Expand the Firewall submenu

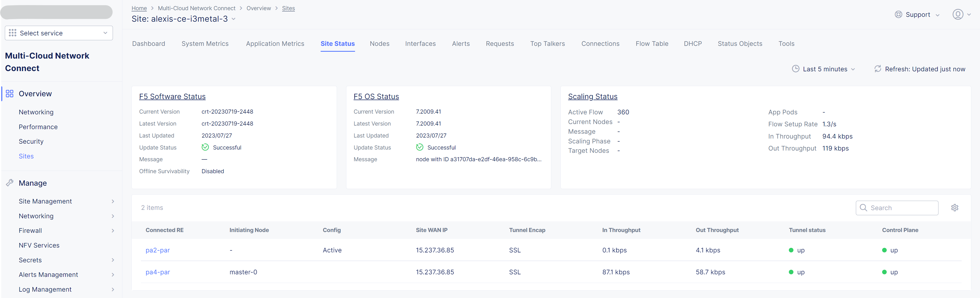click(x=113, y=230)
